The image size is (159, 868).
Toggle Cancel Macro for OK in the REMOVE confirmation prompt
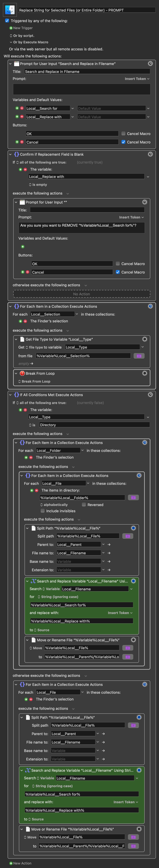(x=118, y=264)
